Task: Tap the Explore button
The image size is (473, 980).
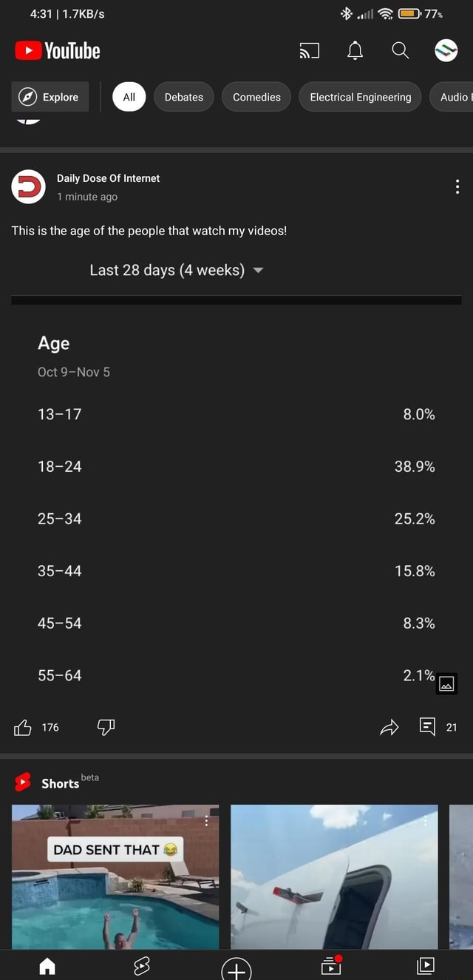Action: coord(50,97)
